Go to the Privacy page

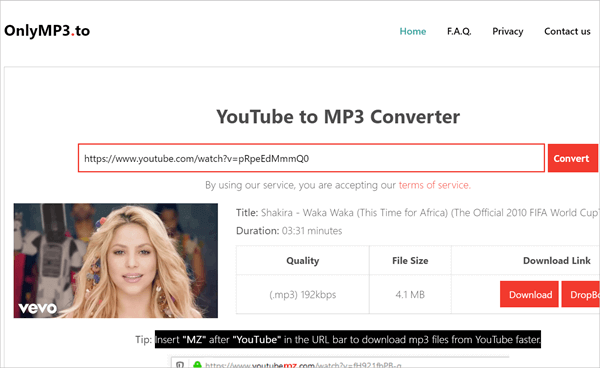point(507,31)
